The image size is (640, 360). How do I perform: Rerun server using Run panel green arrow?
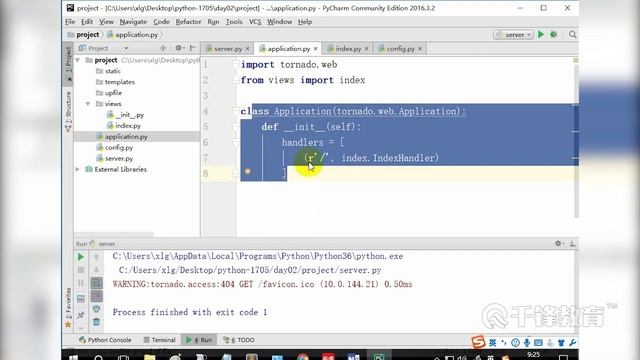point(81,257)
